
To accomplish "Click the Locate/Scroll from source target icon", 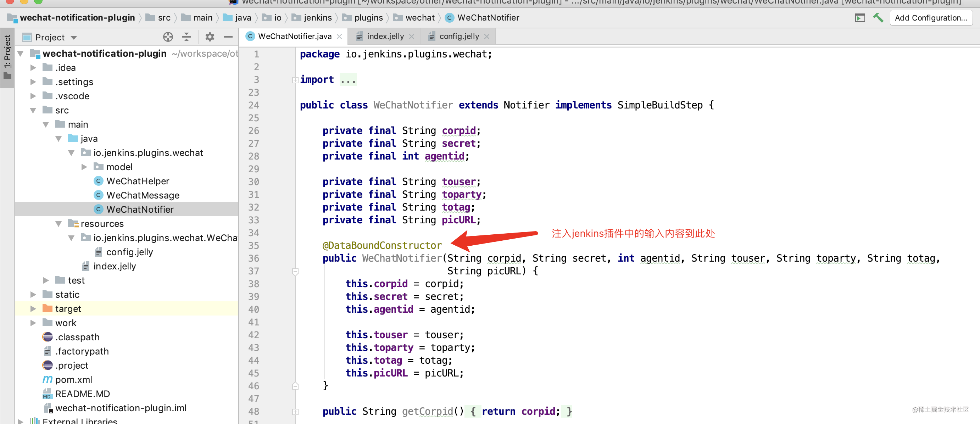I will pyautogui.click(x=168, y=37).
